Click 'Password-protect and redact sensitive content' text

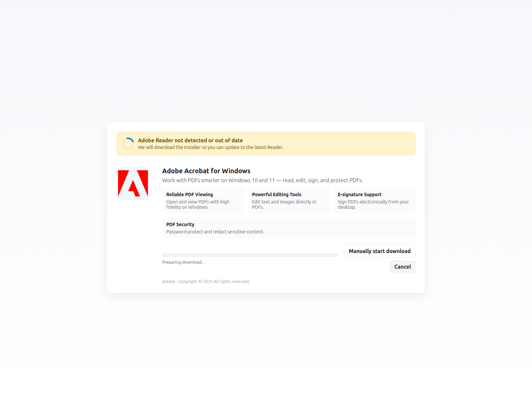pyautogui.click(x=215, y=232)
